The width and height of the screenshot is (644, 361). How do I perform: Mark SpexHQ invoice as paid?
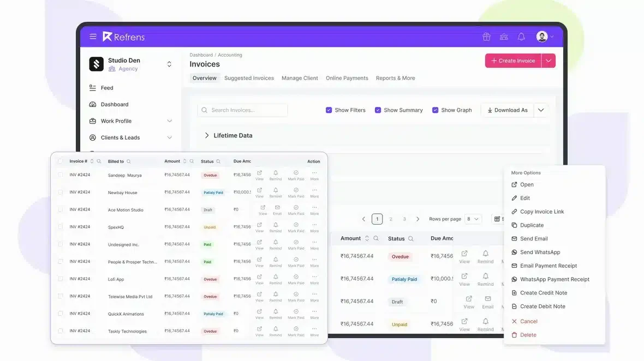(x=296, y=228)
